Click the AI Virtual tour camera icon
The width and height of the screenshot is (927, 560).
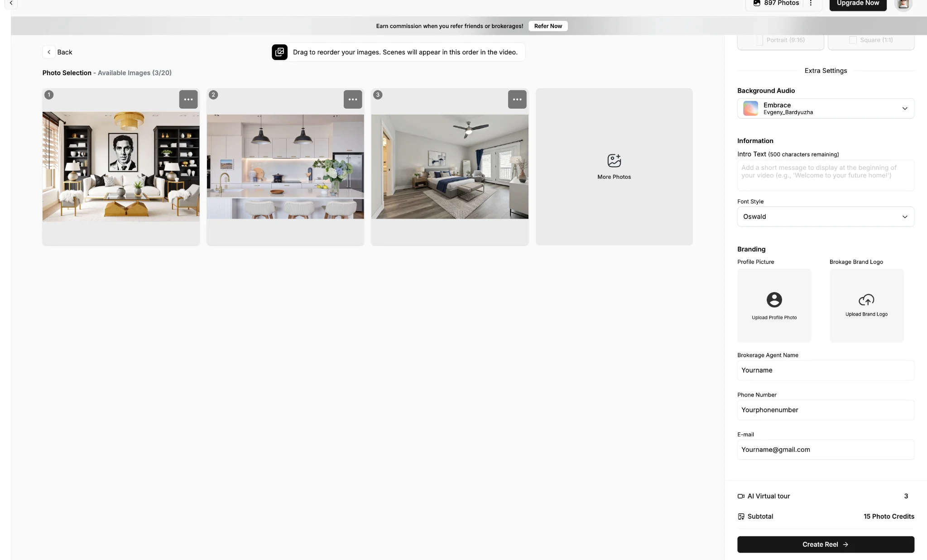(741, 496)
